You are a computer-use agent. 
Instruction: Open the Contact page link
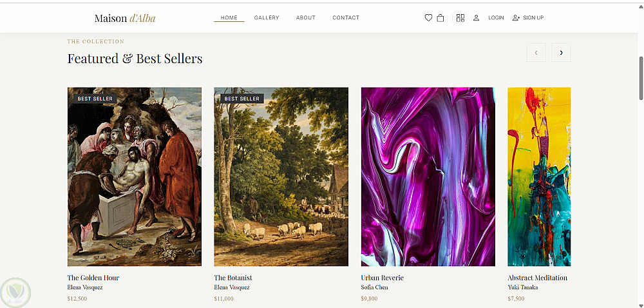pyautogui.click(x=346, y=17)
